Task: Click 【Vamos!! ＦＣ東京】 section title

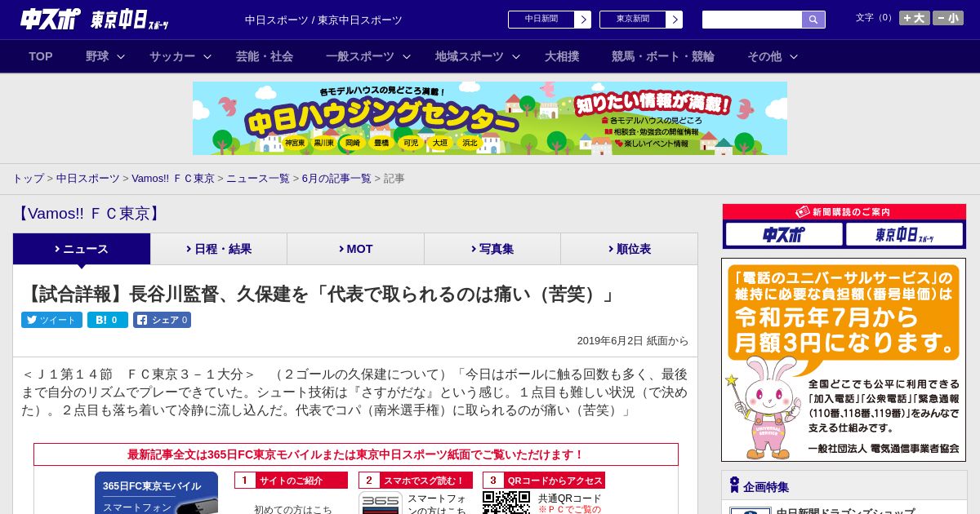Action: 88,214
